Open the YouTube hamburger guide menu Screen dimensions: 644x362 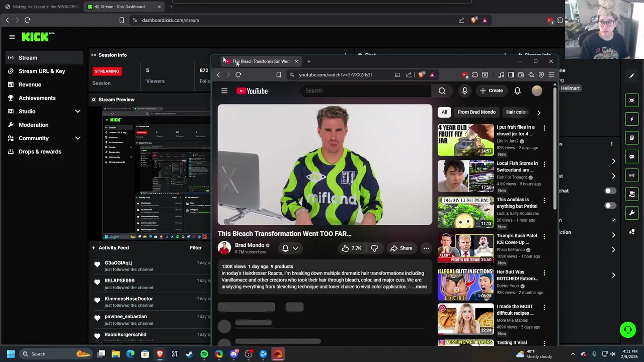click(x=224, y=91)
